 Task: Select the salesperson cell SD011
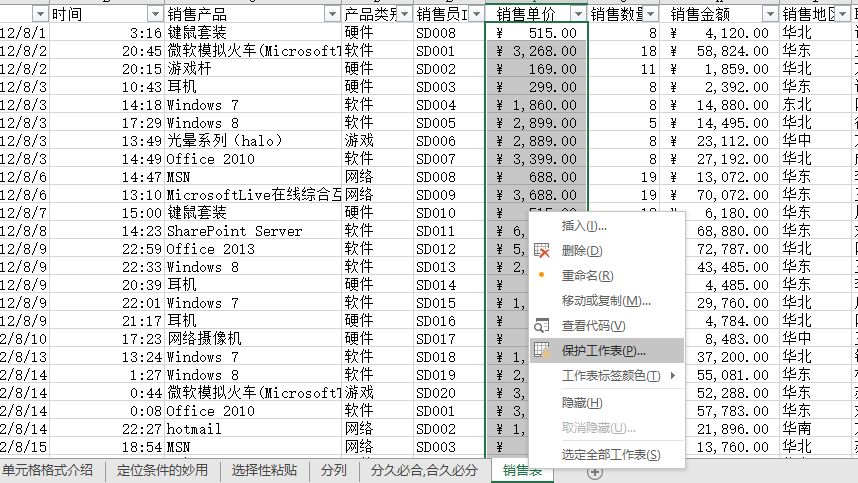(x=449, y=231)
